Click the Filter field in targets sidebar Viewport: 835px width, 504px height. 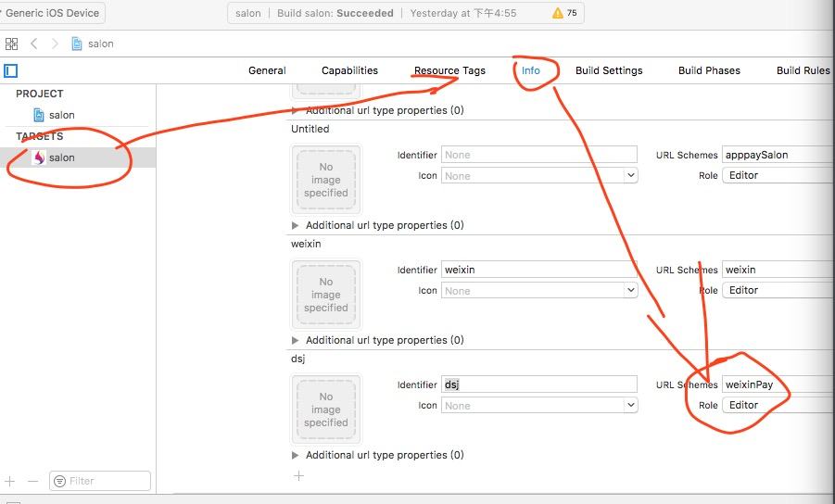pyautogui.click(x=100, y=481)
